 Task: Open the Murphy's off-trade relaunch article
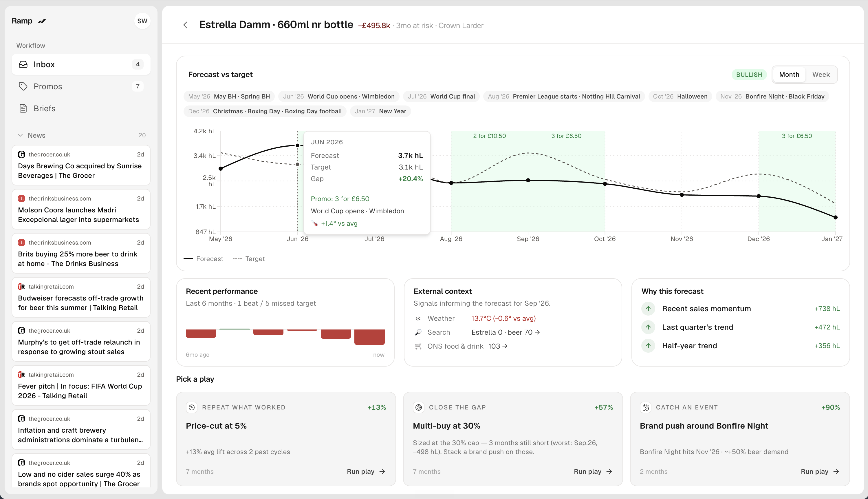point(81,341)
